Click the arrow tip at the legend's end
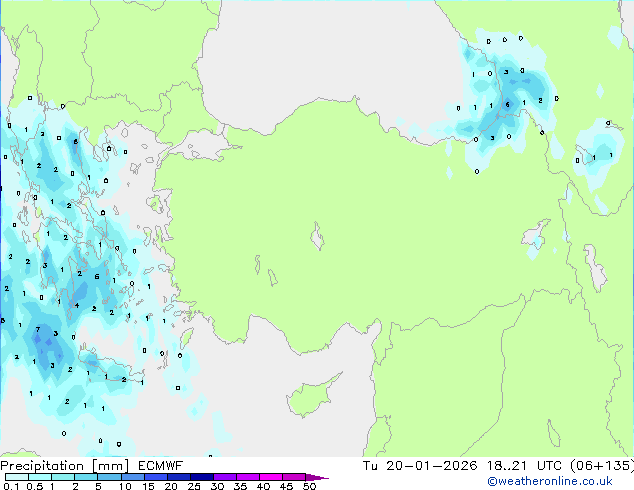Screen dimensions: 634x490 [317, 477]
